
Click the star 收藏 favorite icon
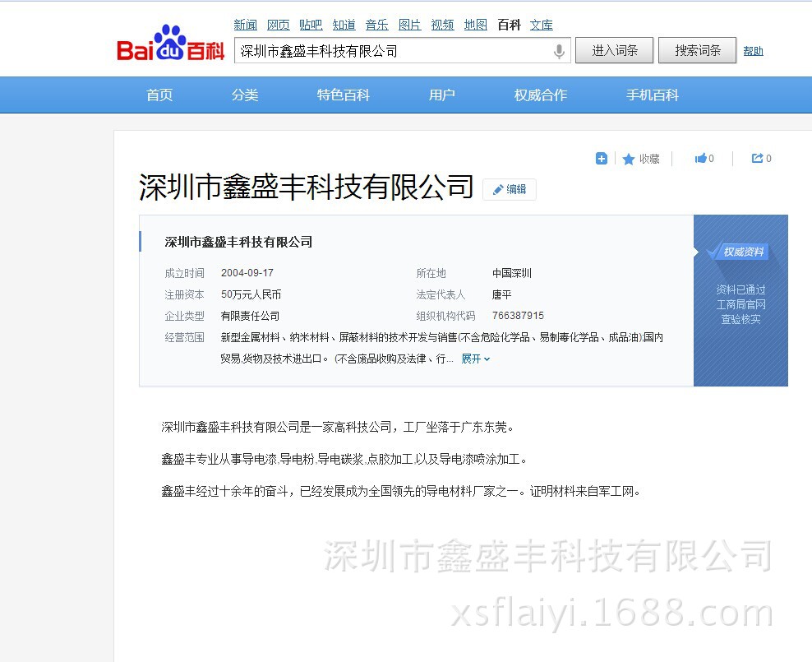pyautogui.click(x=629, y=159)
